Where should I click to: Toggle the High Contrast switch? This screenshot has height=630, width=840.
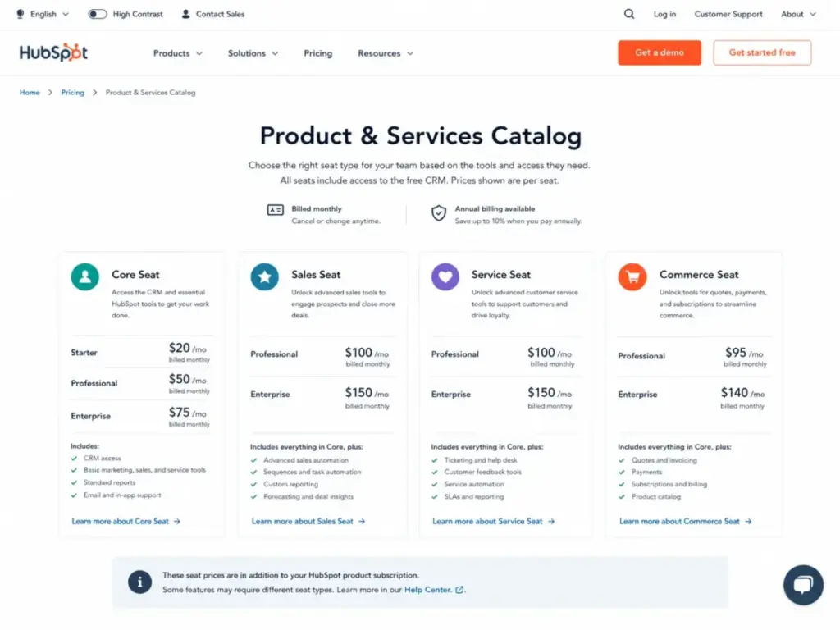click(98, 14)
